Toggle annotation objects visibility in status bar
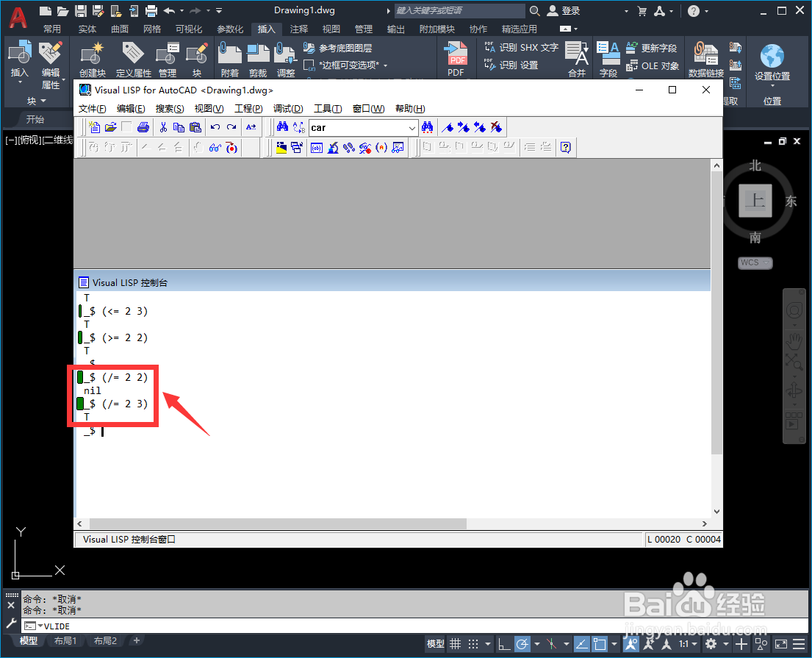Image resolution: width=812 pixels, height=658 pixels. [x=631, y=644]
